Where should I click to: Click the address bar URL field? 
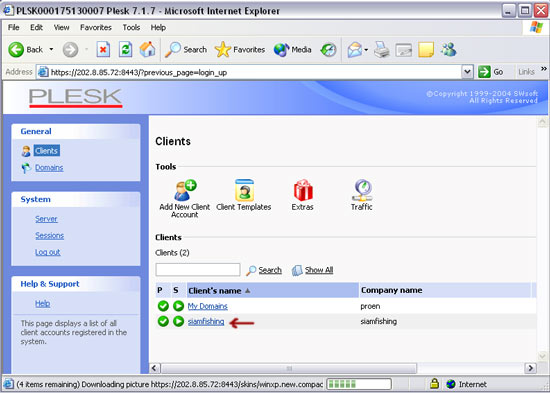[250, 72]
